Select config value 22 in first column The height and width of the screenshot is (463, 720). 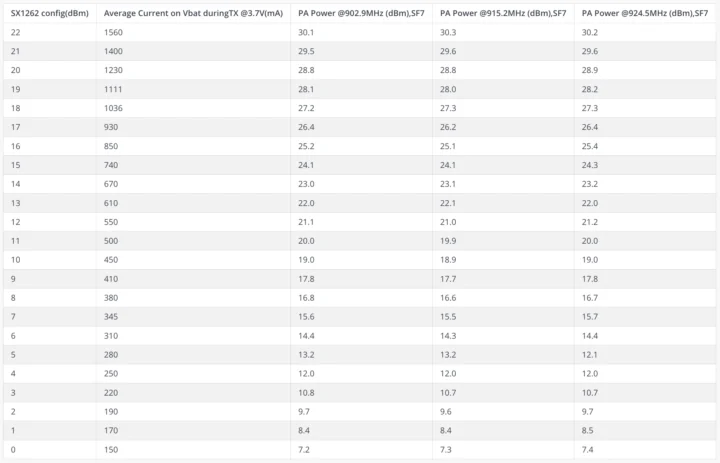point(16,32)
